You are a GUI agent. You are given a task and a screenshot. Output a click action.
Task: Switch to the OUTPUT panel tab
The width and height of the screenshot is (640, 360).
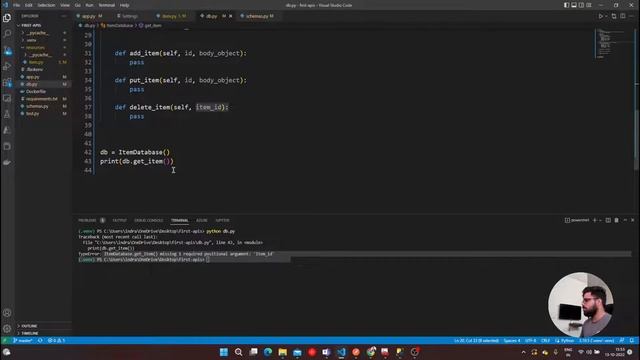[x=120, y=220]
